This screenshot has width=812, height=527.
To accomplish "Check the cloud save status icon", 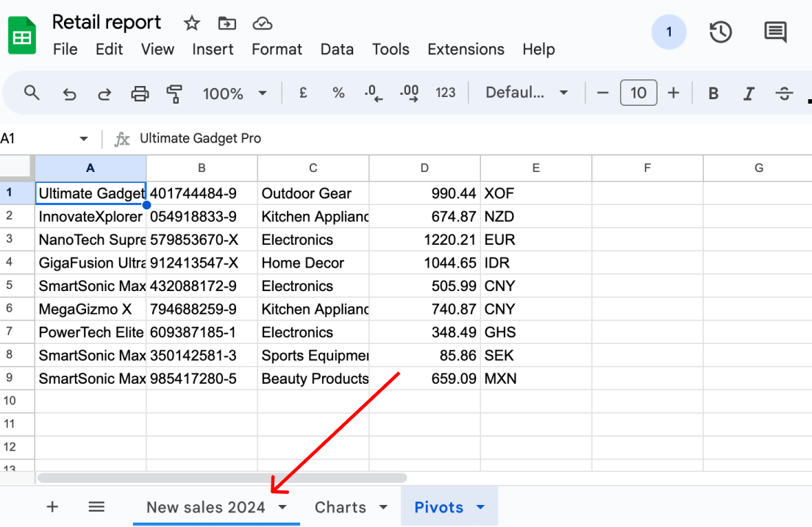I will point(262,24).
